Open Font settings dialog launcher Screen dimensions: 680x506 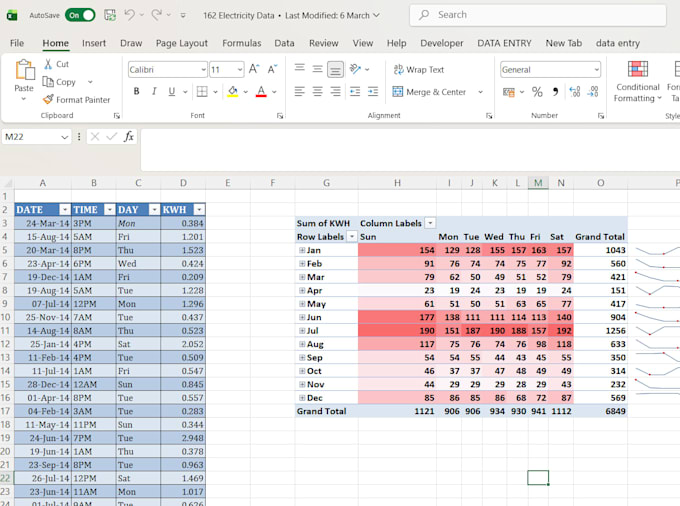[280, 116]
